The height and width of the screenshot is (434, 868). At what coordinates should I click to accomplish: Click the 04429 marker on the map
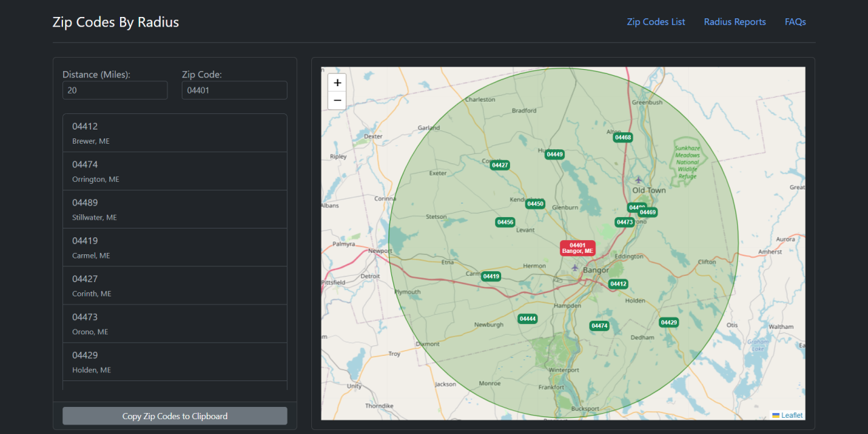(x=669, y=322)
